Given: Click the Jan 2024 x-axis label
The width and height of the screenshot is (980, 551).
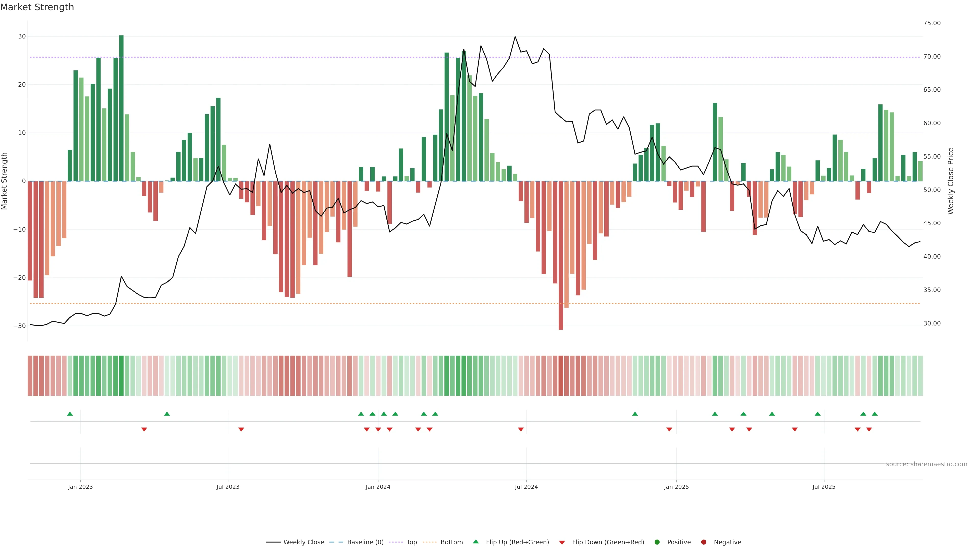Looking at the screenshot, I should point(378,487).
